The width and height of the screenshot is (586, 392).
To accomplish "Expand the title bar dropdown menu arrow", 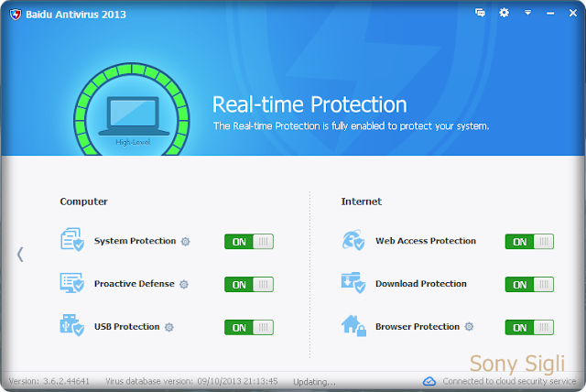I will tap(527, 13).
